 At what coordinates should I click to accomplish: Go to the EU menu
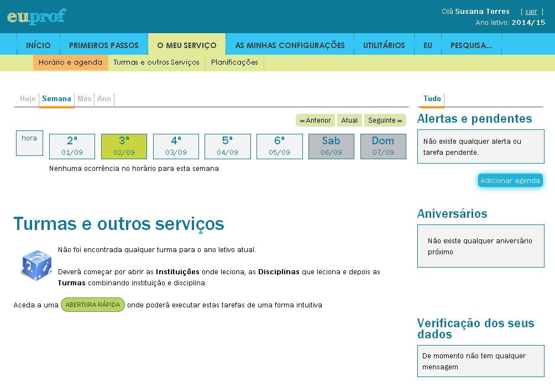pyautogui.click(x=428, y=45)
